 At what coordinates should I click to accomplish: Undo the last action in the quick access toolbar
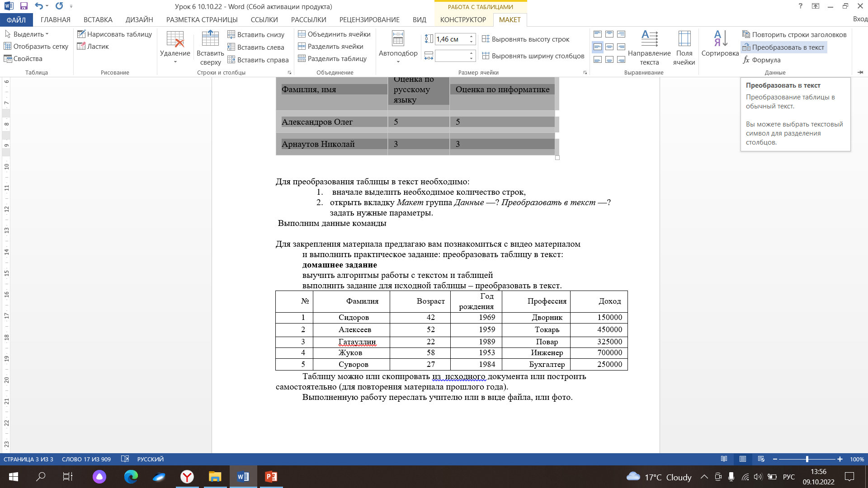[x=39, y=6]
